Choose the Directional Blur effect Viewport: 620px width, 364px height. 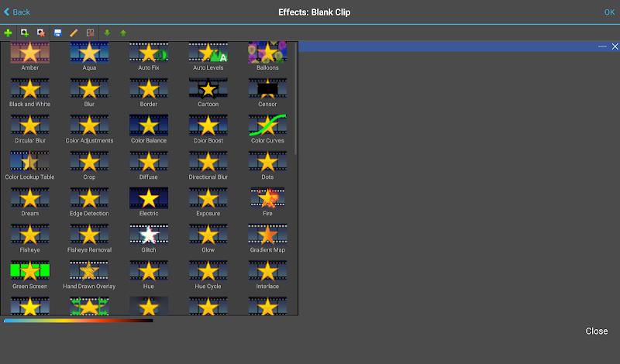click(x=208, y=165)
